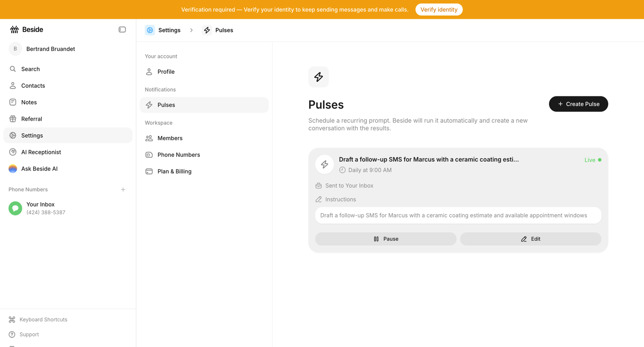Screen dimensions: 644x347
Task: Click the Pulses page heading
Action: (x=326, y=104)
